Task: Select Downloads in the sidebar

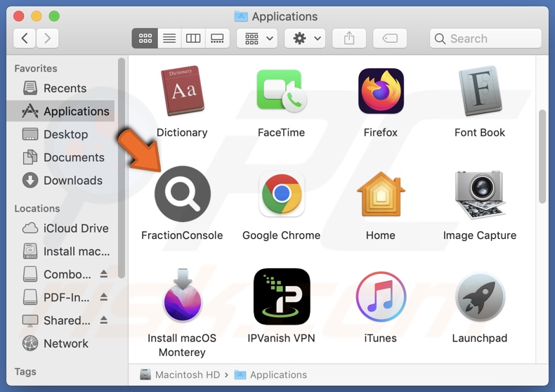Action: tap(72, 181)
